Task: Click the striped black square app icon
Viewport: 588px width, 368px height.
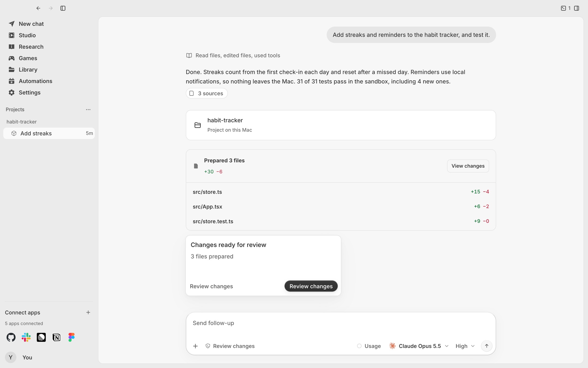Action: 41,337
